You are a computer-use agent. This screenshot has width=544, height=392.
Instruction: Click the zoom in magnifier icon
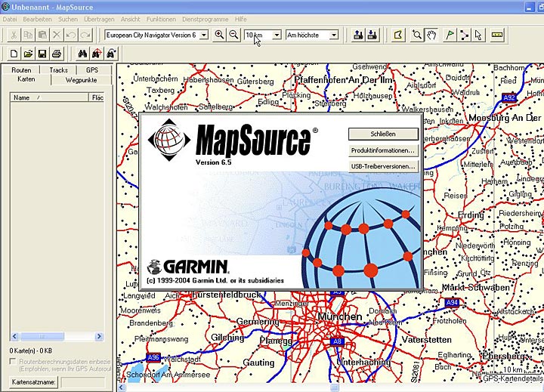tap(220, 35)
